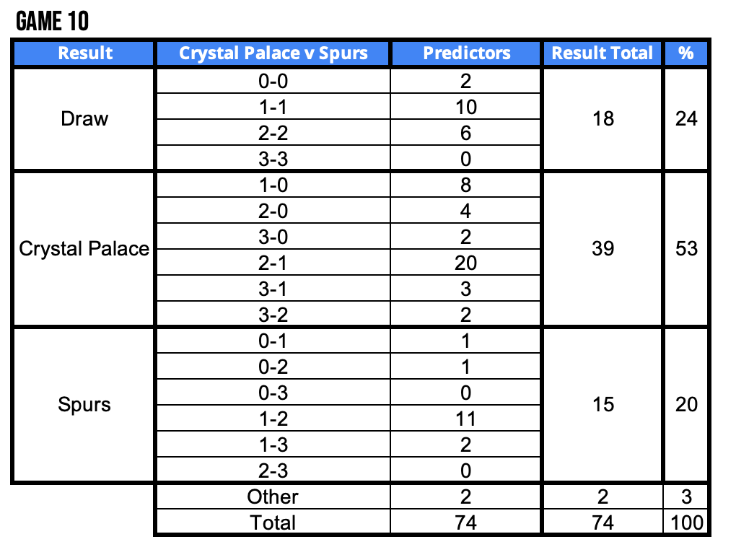Click the 'Other' row label

[273, 496]
